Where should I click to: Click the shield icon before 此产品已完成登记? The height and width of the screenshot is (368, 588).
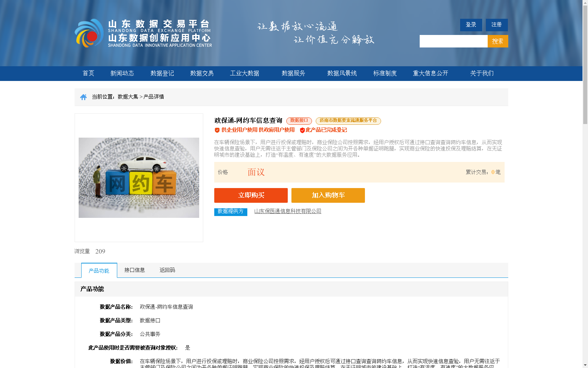click(x=302, y=130)
